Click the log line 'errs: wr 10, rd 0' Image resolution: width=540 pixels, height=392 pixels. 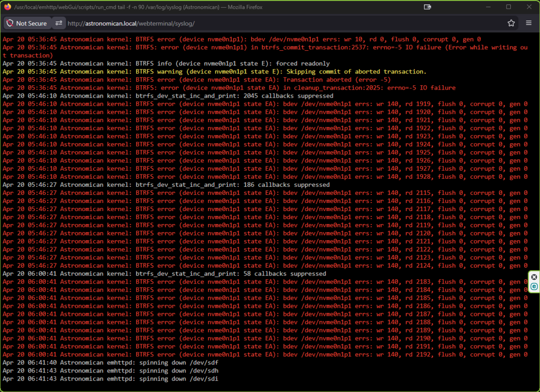coord(242,39)
